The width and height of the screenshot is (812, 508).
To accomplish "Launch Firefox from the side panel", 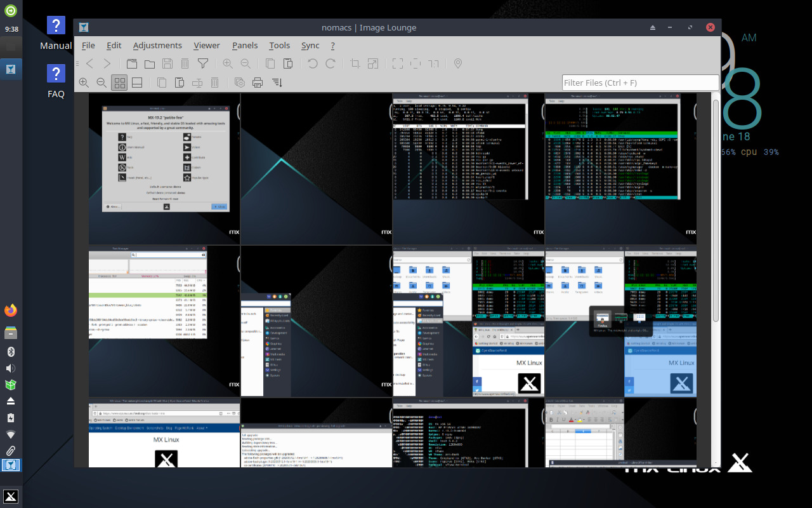I will coord(11,311).
